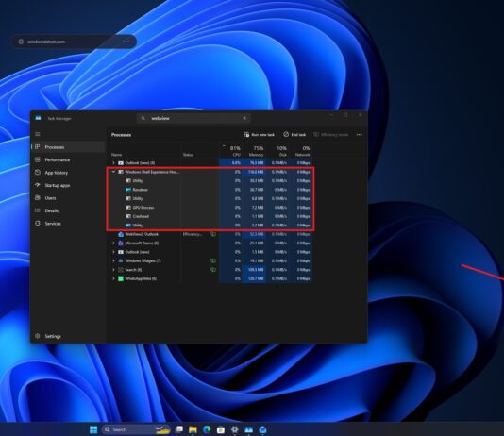Viewport: 504px width, 436px height.
Task: Select the Renderer subprocess row
Action: pos(210,190)
